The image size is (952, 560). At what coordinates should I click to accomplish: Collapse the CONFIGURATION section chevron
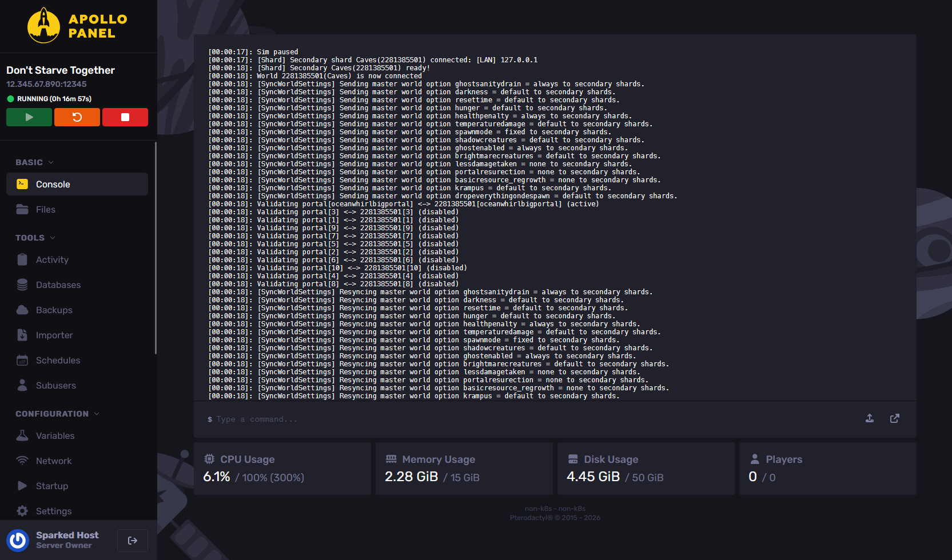[x=97, y=414]
